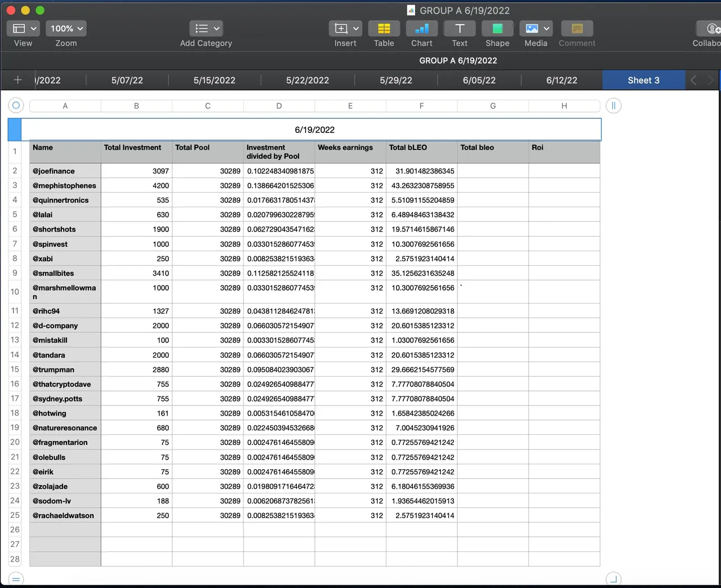Switch to the 5/29/22 sheet tab

coord(396,80)
